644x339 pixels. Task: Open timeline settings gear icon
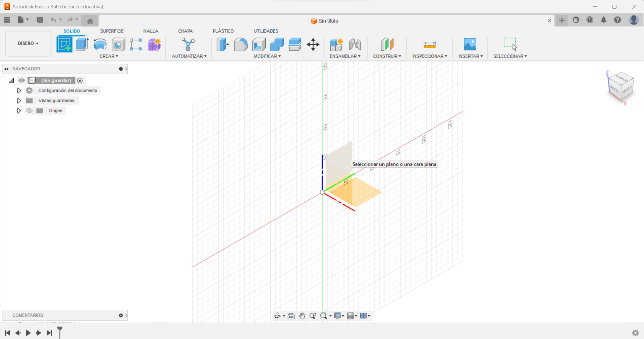point(635,333)
